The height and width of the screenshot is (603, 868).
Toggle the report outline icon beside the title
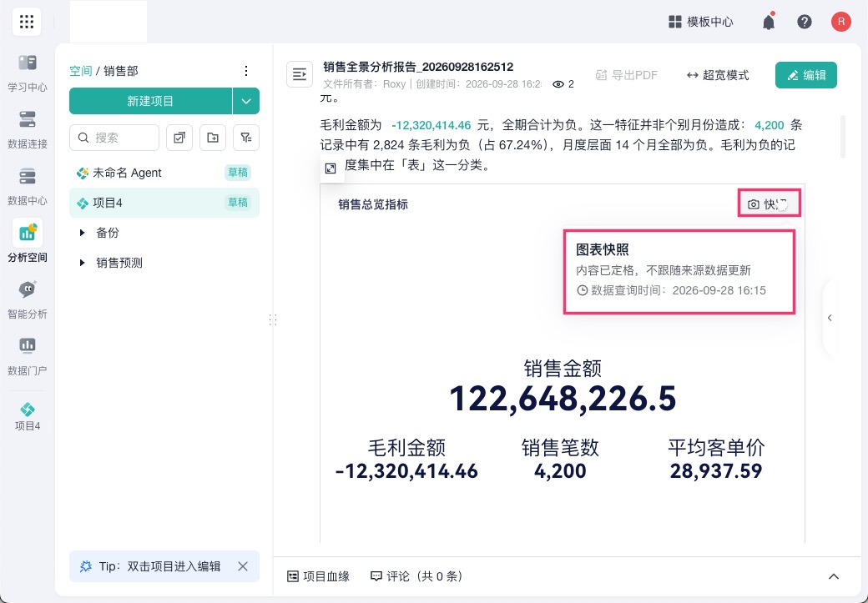click(300, 74)
